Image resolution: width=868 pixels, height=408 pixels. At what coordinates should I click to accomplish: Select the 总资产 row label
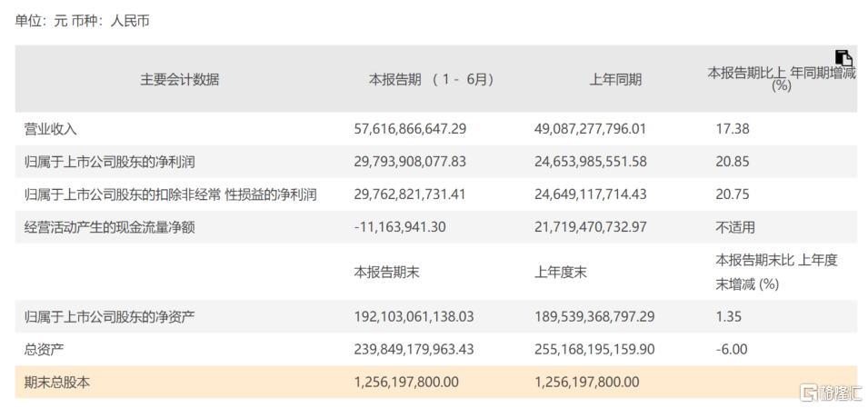click(x=44, y=349)
